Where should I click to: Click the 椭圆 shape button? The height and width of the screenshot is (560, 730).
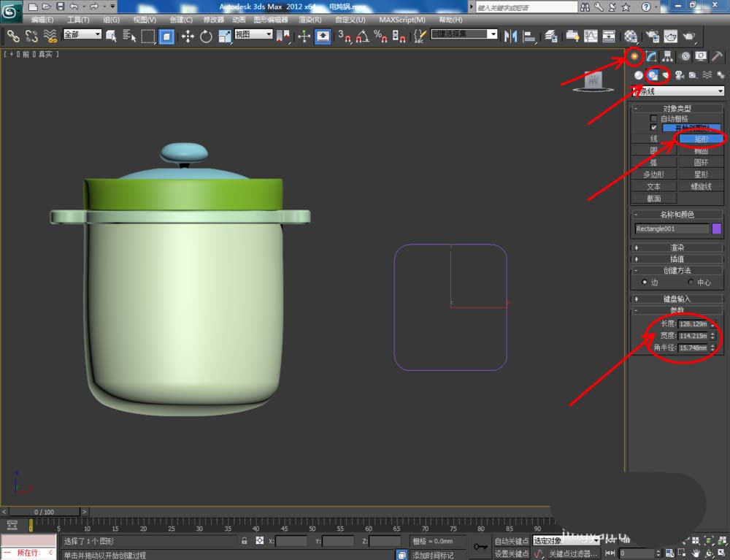(x=701, y=150)
